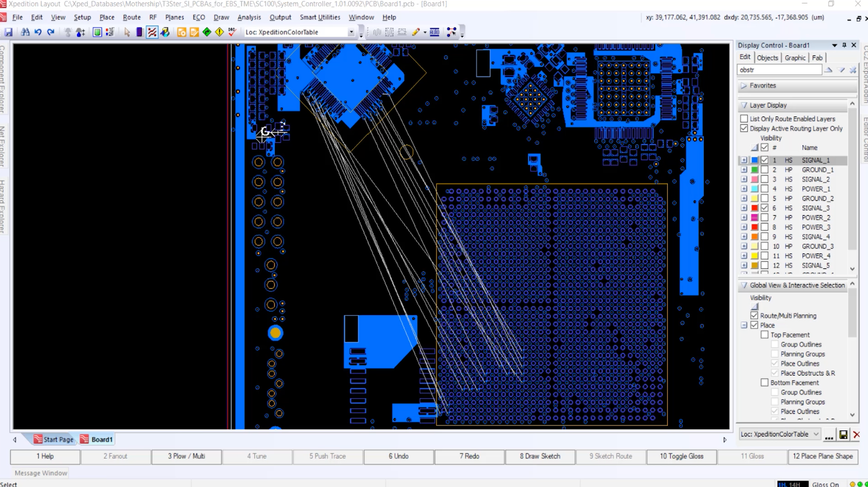
Task: Uncheck Display Active Routing Layer Only
Action: coord(744,129)
